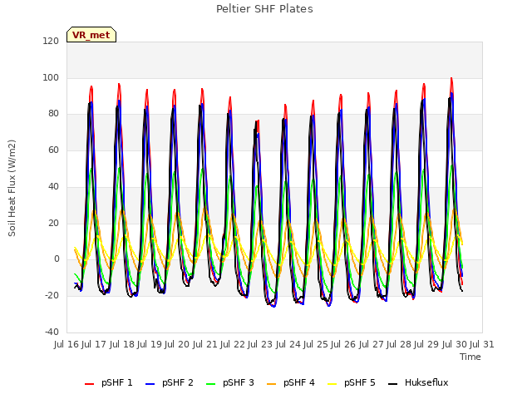Click the orange pSHF 4 legend swatch
This screenshot has height=399, width=532.
272,384
